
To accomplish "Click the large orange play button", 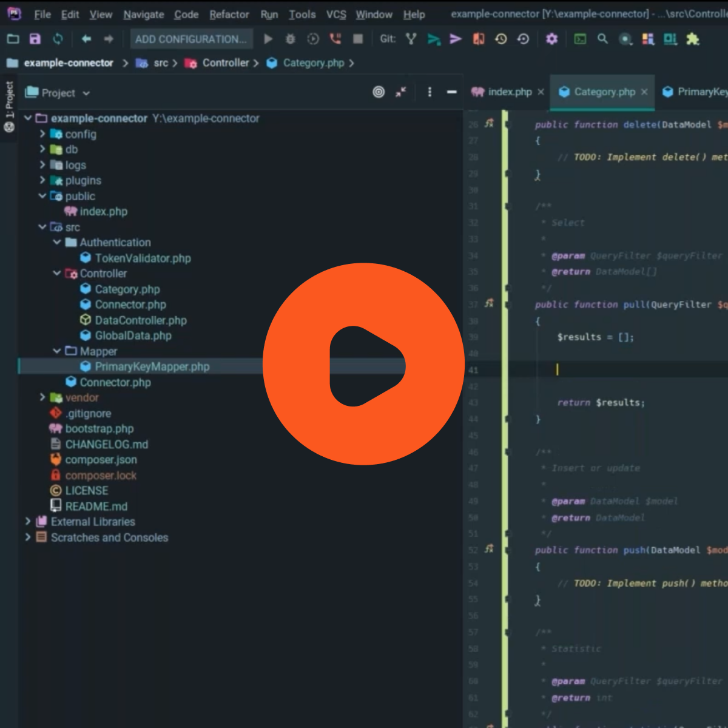I will (x=363, y=364).
